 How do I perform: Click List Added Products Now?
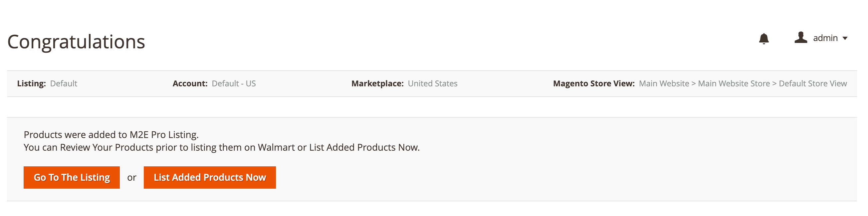click(210, 177)
